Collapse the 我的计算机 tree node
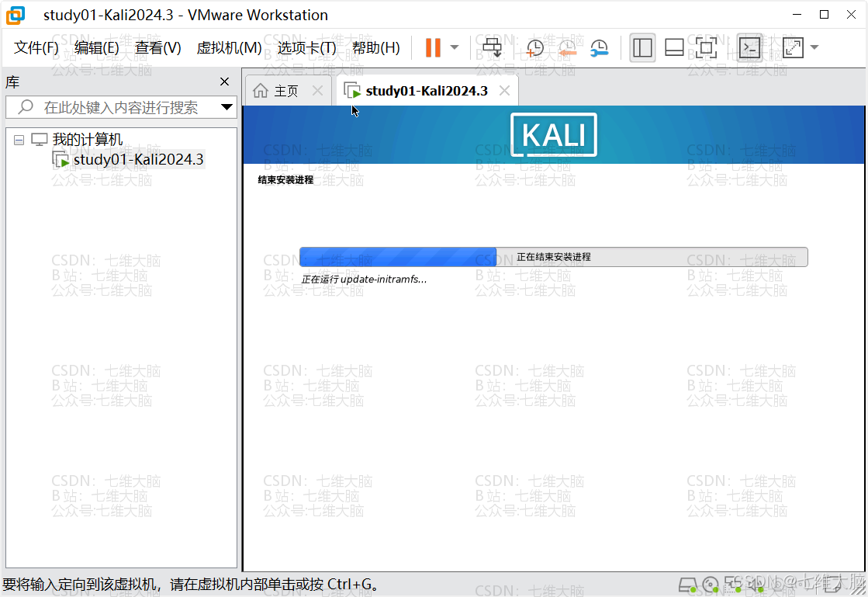 (19, 140)
